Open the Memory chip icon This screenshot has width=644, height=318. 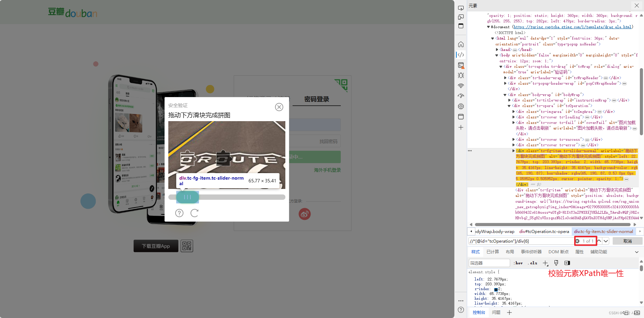(x=461, y=106)
